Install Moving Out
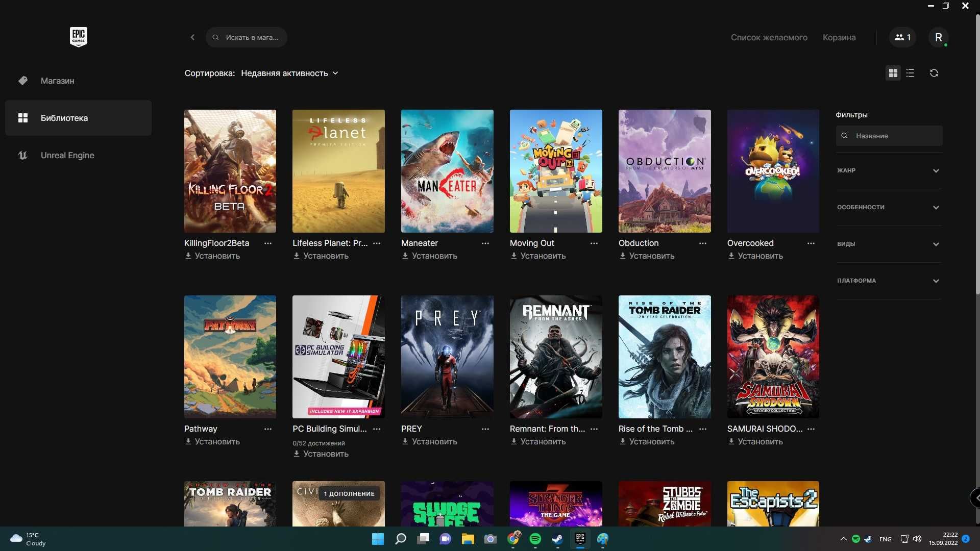The height and width of the screenshot is (551, 980). 538,256
